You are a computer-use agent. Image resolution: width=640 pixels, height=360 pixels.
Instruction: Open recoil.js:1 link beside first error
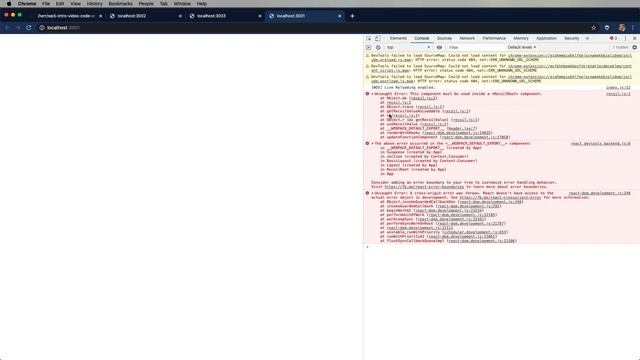point(618,94)
